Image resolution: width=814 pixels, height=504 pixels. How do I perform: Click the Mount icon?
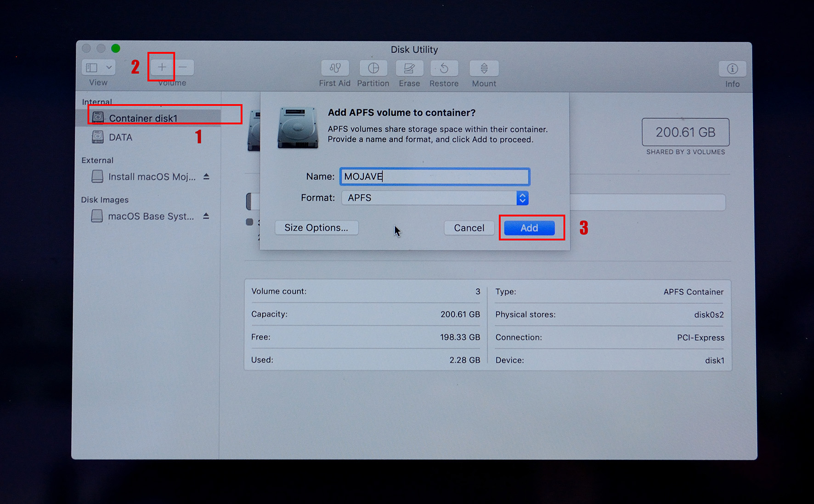click(x=484, y=69)
